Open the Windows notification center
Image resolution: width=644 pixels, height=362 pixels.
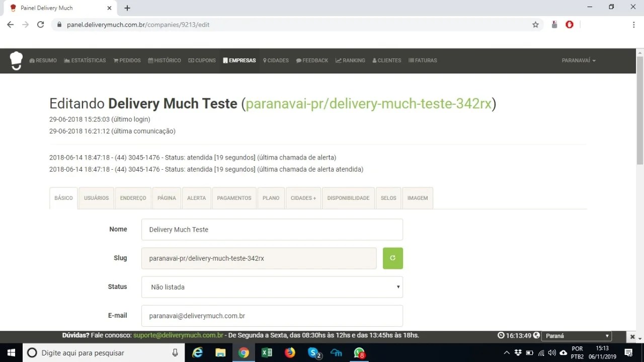click(x=628, y=352)
